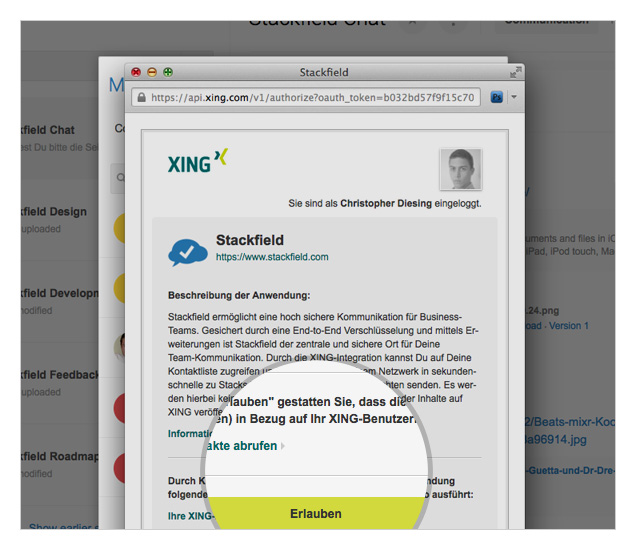This screenshot has width=636, height=550.
Task: Click 'Version 1' link in background file panel
Action: click(569, 326)
